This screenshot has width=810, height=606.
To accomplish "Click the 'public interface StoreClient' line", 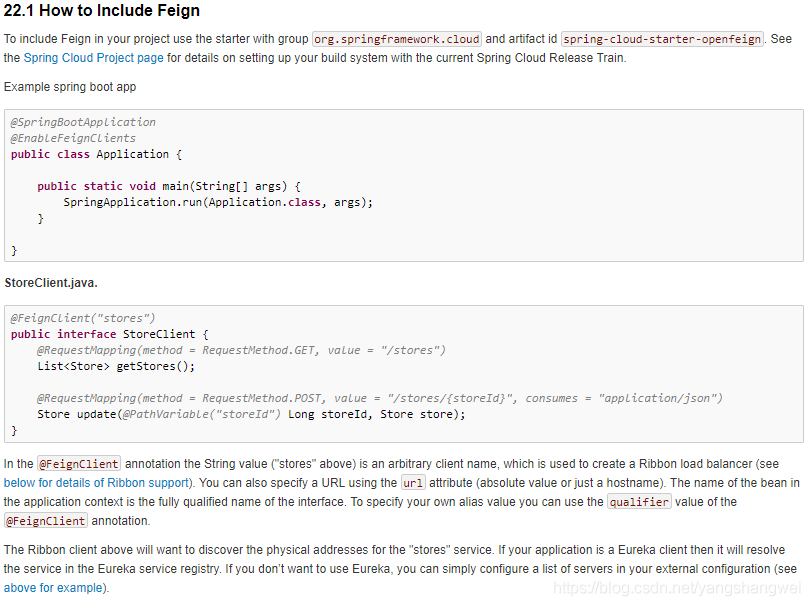I will (109, 334).
